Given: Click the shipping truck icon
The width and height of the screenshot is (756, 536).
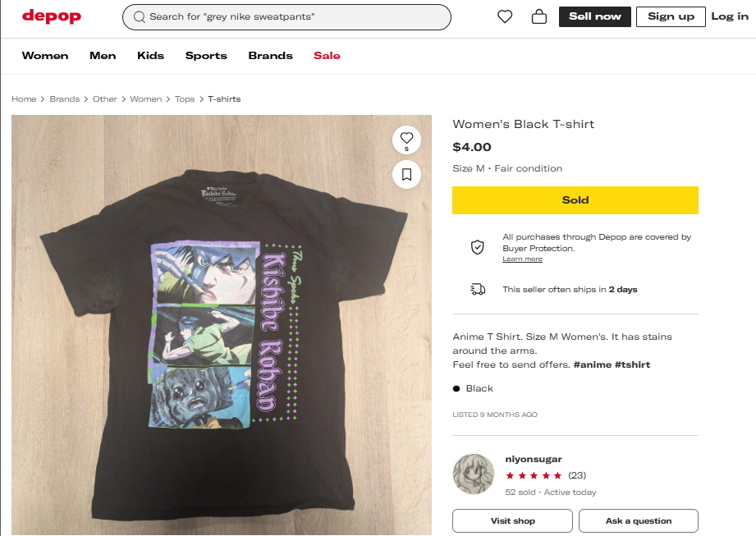Looking at the screenshot, I should click(477, 289).
